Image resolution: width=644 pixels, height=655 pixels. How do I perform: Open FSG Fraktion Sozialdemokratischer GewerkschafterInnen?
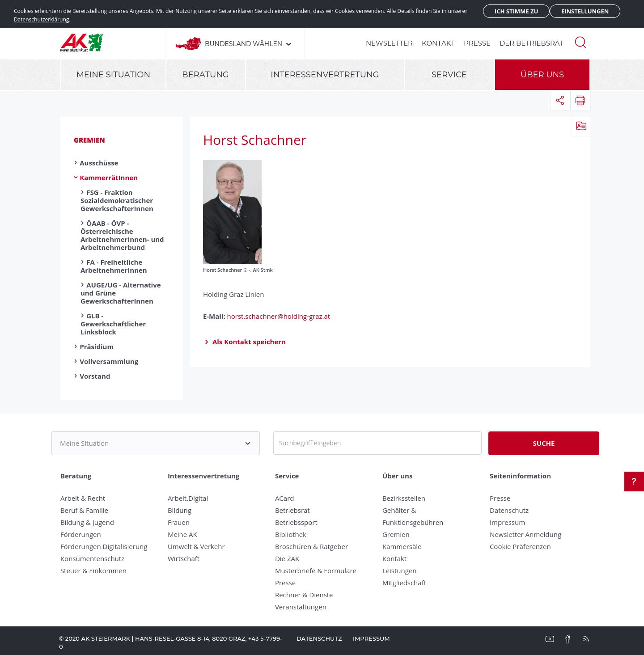[117, 200]
